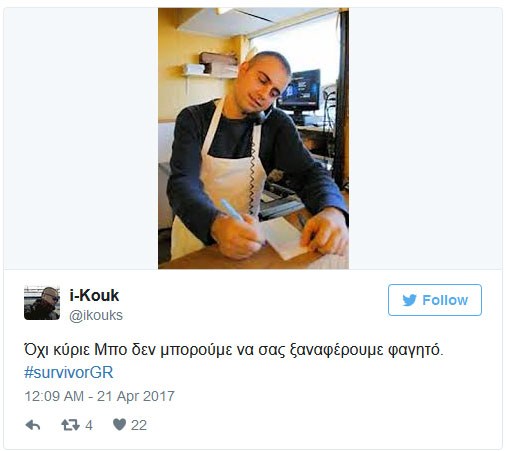Open the i-Kouk profile avatar
The height and width of the screenshot is (451, 508).
coord(42,303)
